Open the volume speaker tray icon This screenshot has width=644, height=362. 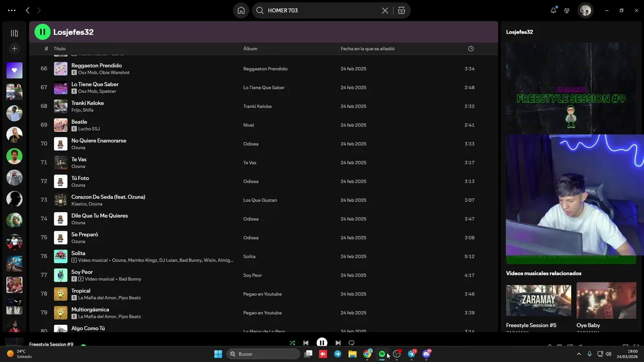[608, 354]
